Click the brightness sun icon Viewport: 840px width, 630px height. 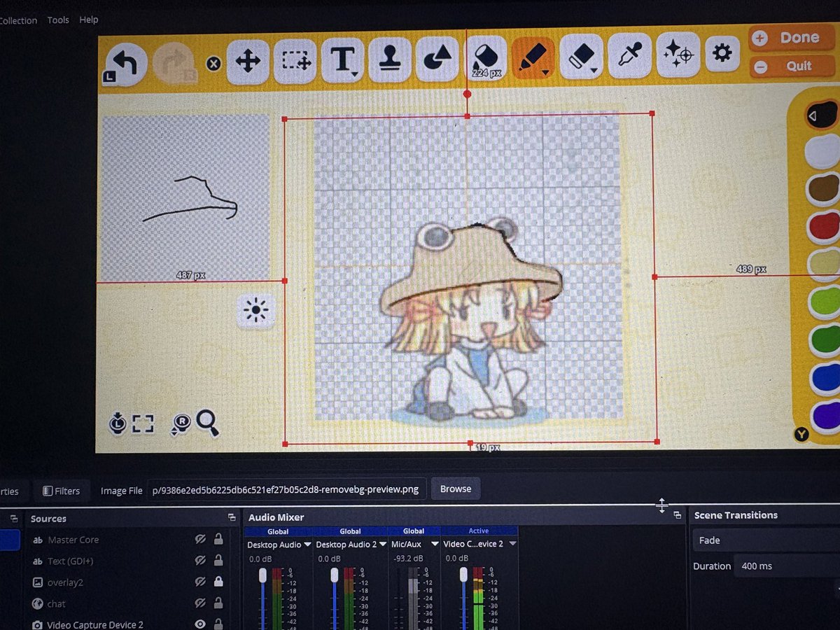click(255, 311)
